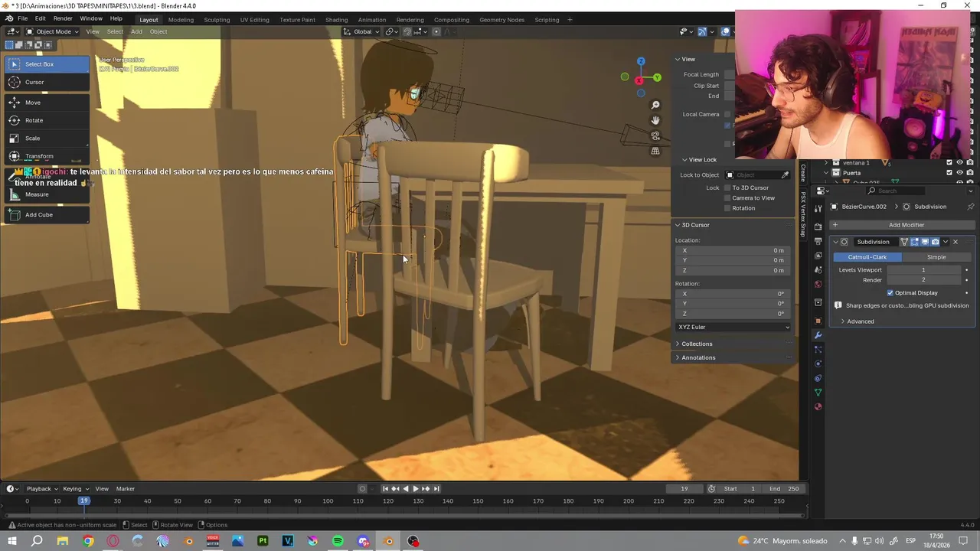Expand the Advanced subdivision options
Image resolution: width=980 pixels, height=551 pixels.
tap(860, 321)
